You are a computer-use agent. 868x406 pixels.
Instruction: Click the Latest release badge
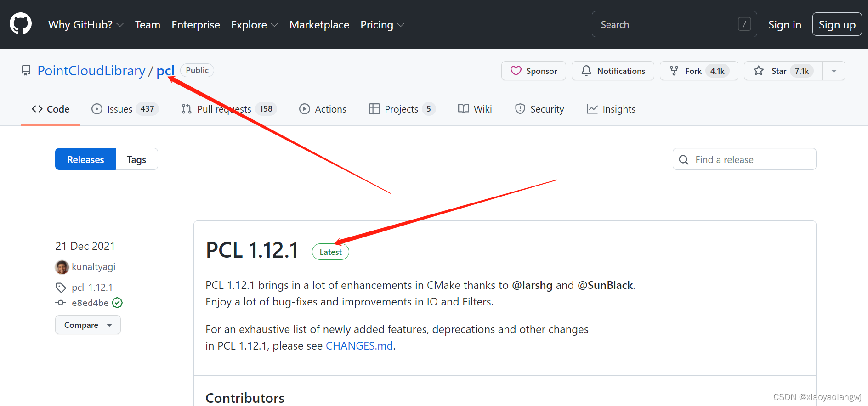(x=330, y=252)
